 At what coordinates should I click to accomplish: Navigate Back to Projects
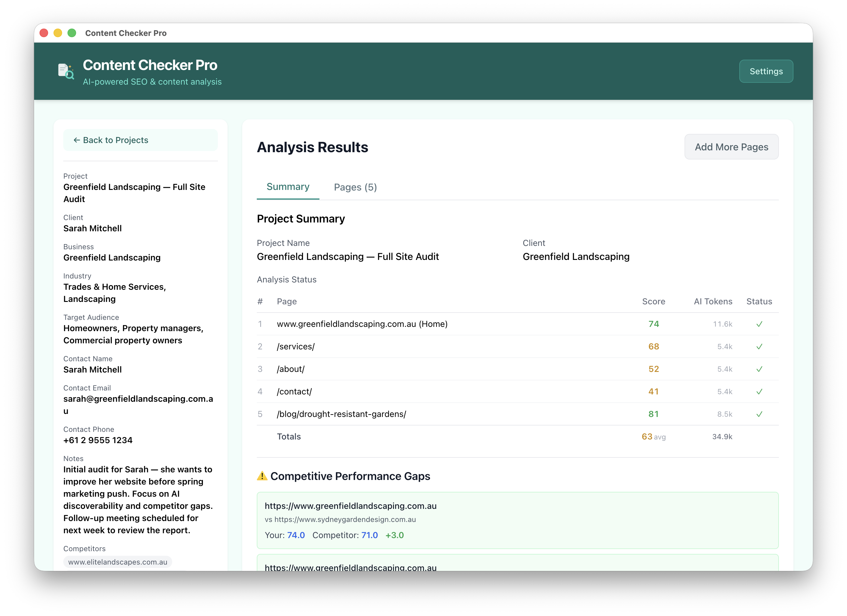(x=141, y=140)
